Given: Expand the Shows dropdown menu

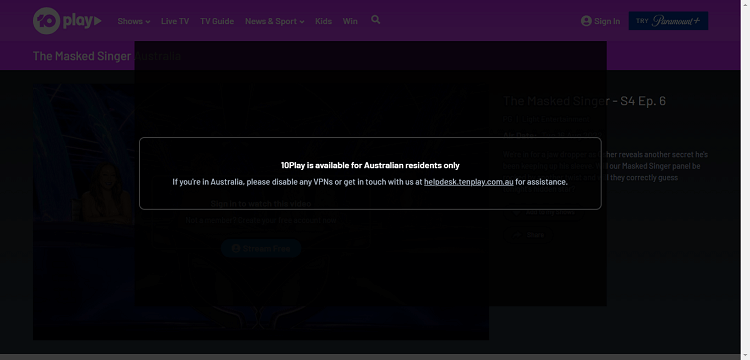Looking at the screenshot, I should coord(133,21).
